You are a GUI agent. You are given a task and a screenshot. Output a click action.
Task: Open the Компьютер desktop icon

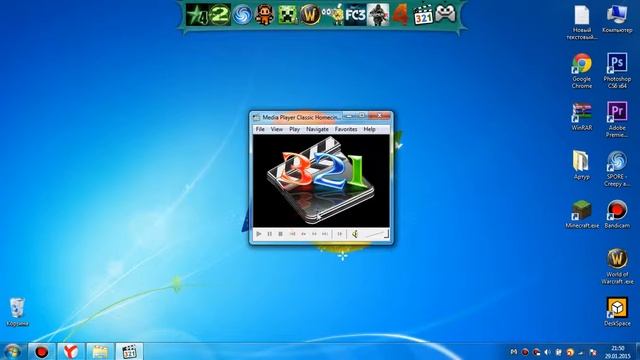click(x=617, y=19)
